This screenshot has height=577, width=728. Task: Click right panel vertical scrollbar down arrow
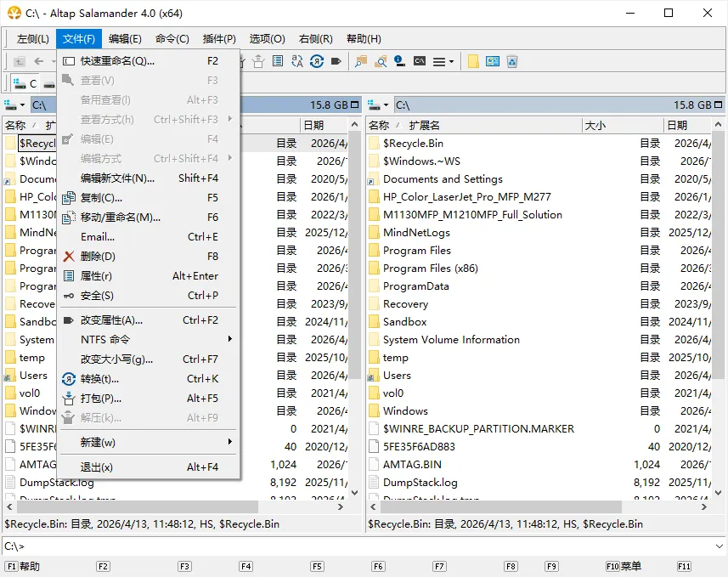coord(718,493)
